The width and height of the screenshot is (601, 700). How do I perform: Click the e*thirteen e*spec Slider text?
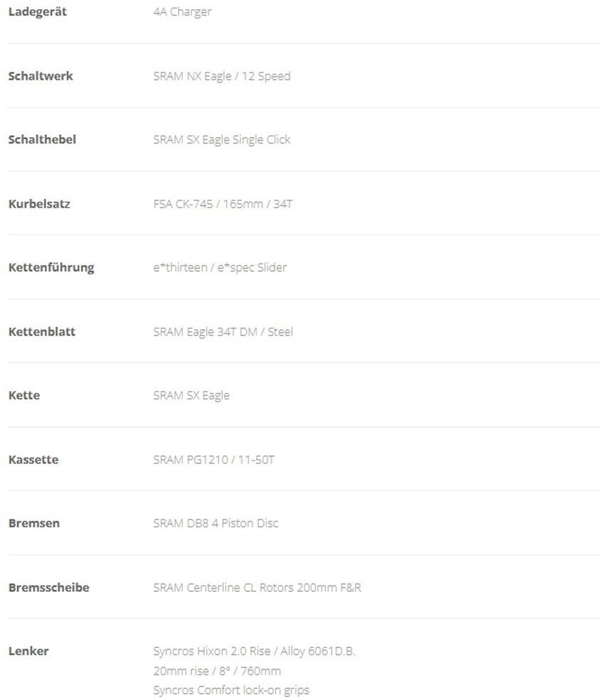220,267
